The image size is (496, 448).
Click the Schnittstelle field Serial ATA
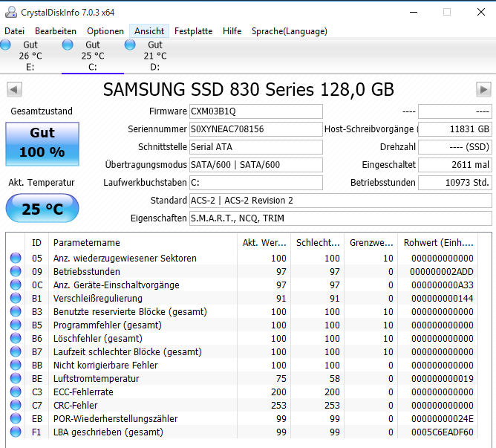point(256,147)
